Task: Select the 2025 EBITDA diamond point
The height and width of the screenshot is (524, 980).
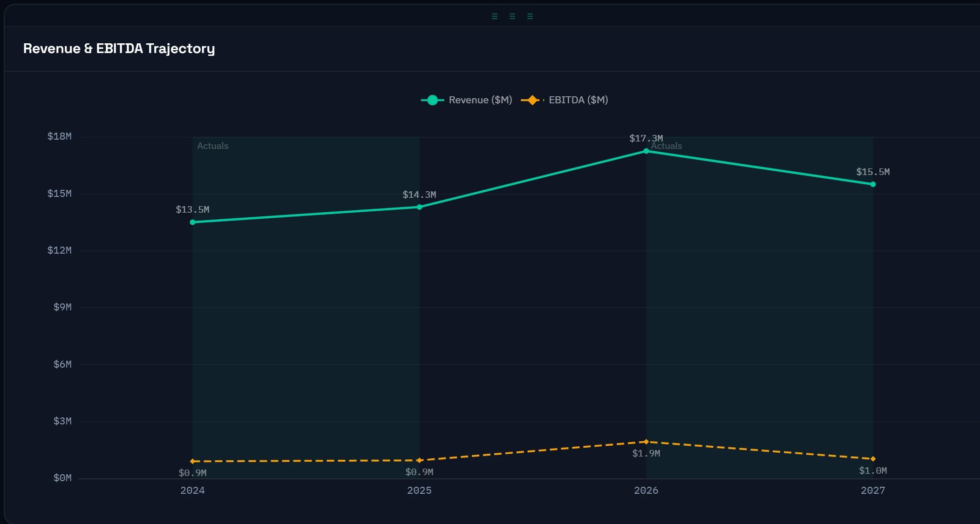Action: [x=419, y=460]
